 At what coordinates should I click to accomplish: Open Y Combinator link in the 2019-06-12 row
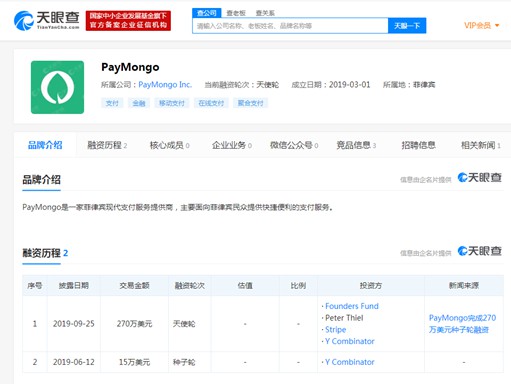click(x=350, y=362)
